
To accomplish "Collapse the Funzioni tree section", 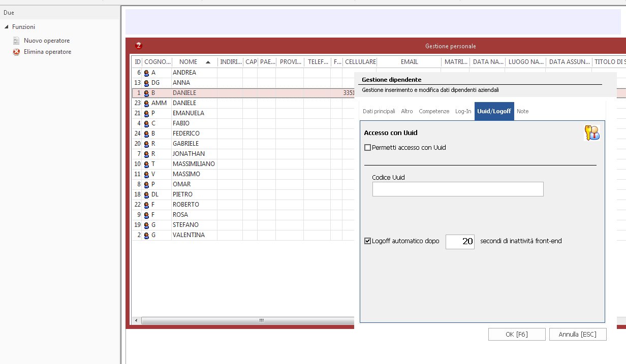I will (x=7, y=26).
